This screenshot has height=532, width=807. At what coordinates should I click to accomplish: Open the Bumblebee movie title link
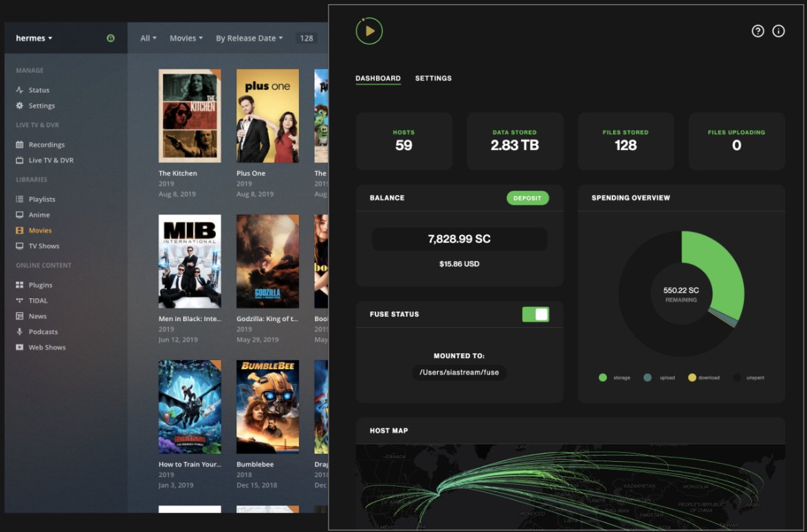click(255, 464)
